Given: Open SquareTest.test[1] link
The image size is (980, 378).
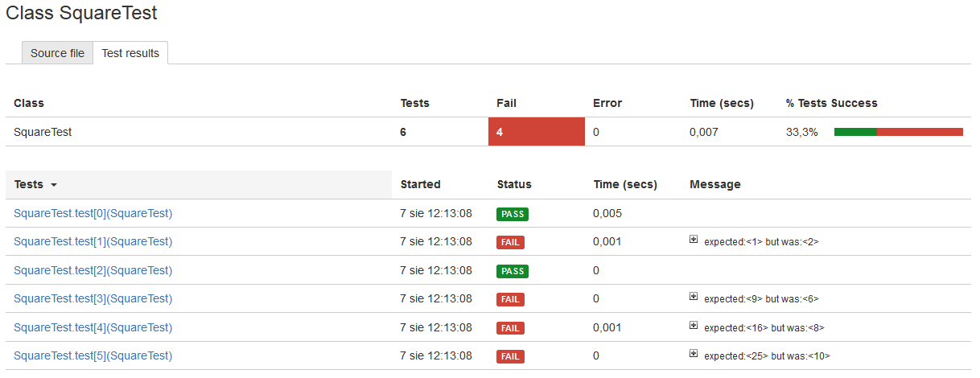Looking at the screenshot, I should [x=93, y=241].
